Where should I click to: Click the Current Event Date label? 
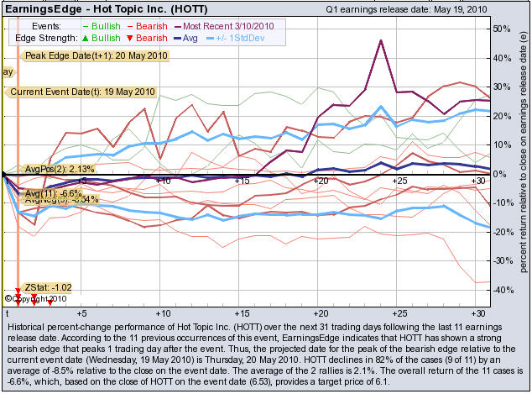pos(71,92)
